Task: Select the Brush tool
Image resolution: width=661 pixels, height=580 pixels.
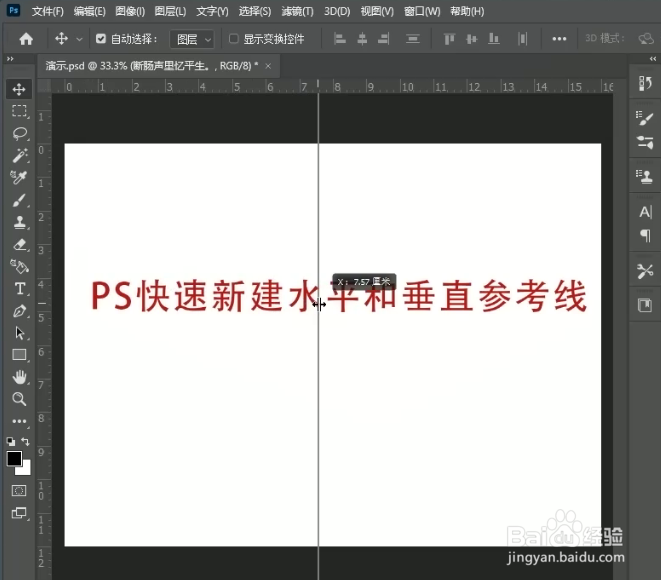Action: 19,200
